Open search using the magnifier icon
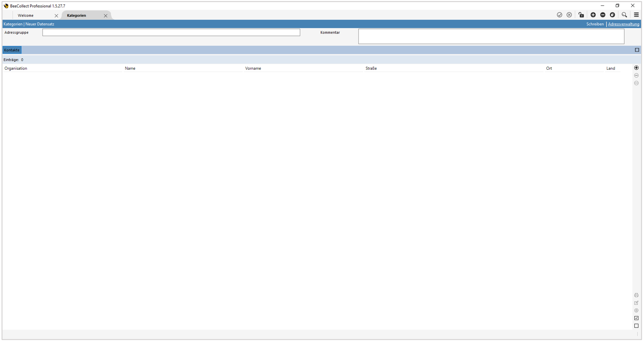 [625, 15]
